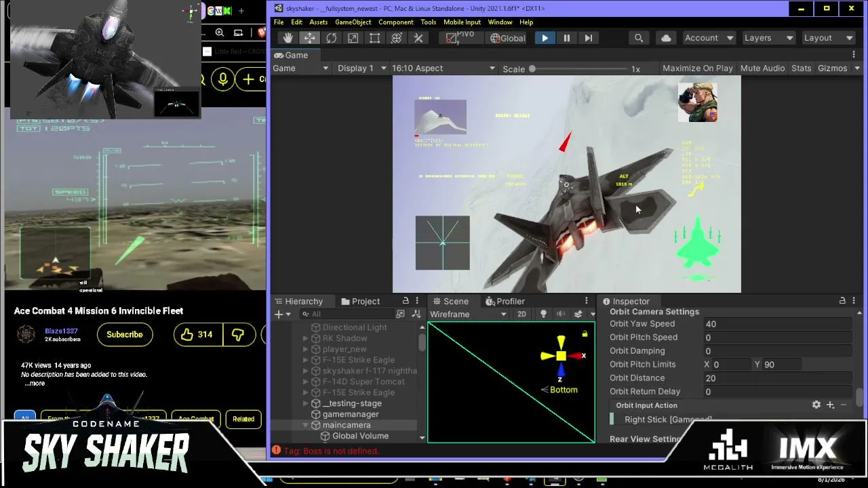The image size is (868, 488).
Task: Toggle Maximize On Play
Action: coord(698,68)
